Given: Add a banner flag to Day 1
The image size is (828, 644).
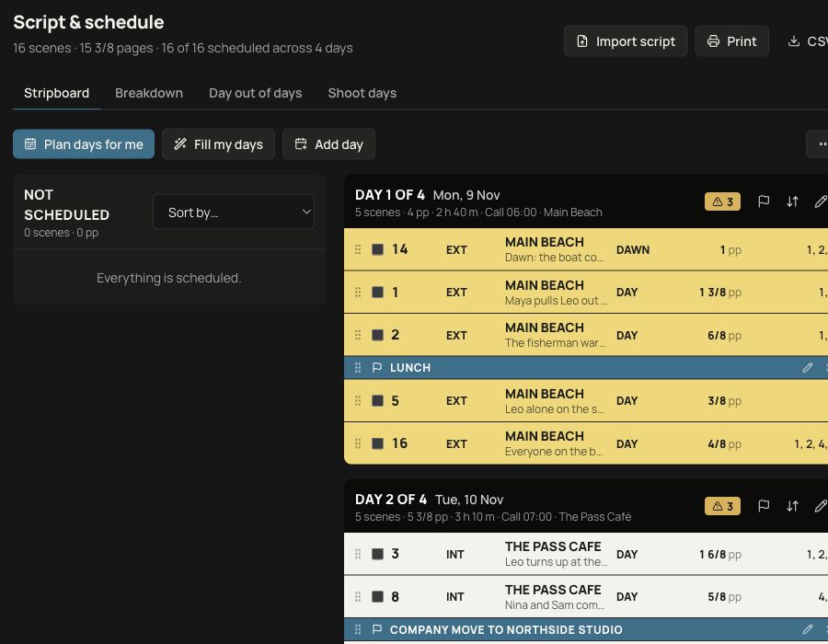Looking at the screenshot, I should point(764,201).
